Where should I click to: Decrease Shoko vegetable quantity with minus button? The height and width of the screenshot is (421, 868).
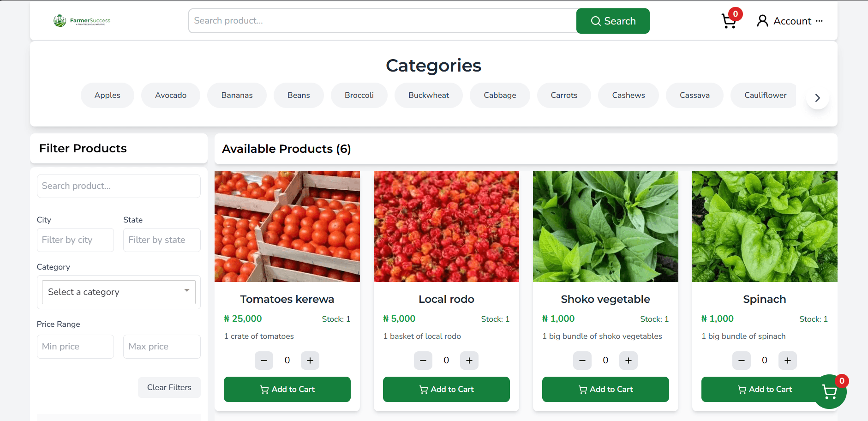pos(582,361)
